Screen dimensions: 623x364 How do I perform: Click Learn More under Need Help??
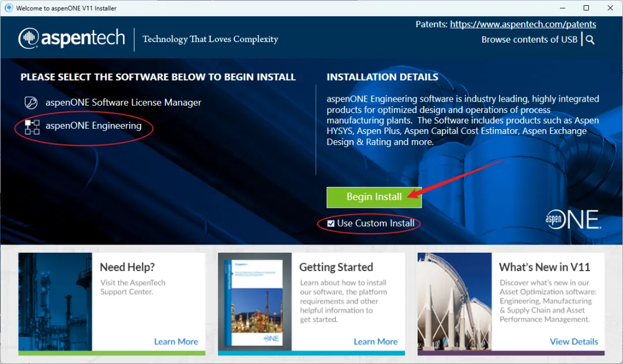click(176, 342)
